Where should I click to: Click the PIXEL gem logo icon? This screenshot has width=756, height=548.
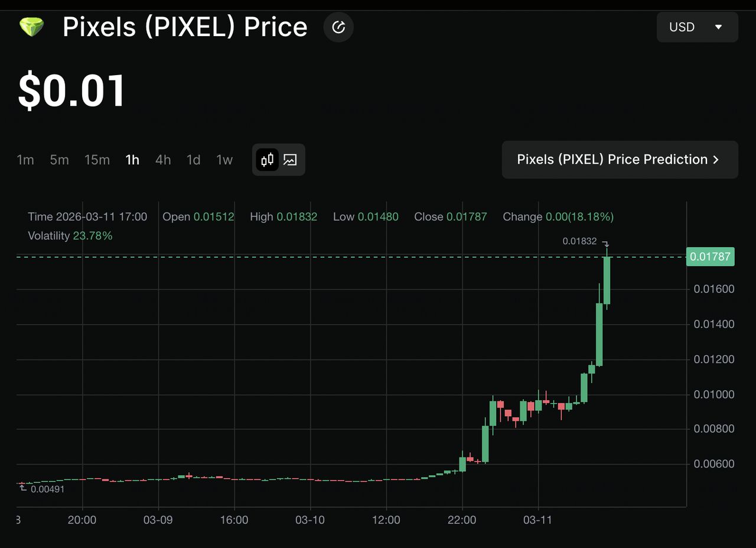click(31, 27)
